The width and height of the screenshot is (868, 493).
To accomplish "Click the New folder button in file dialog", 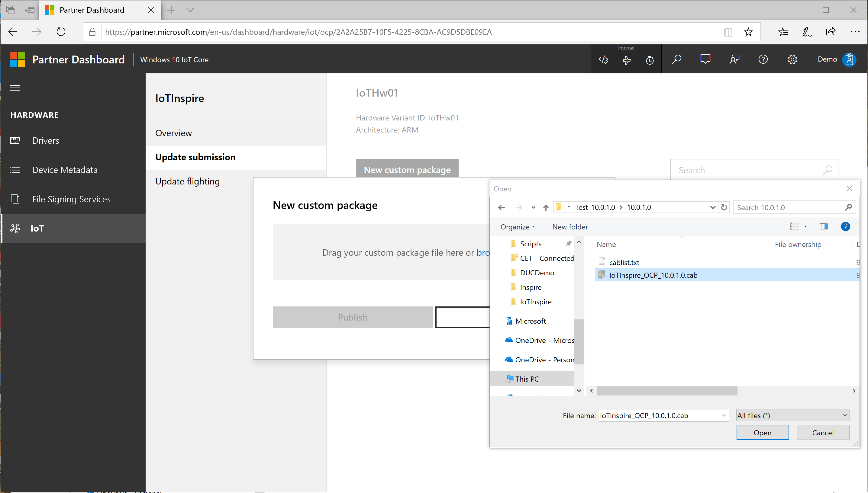I will [x=569, y=227].
